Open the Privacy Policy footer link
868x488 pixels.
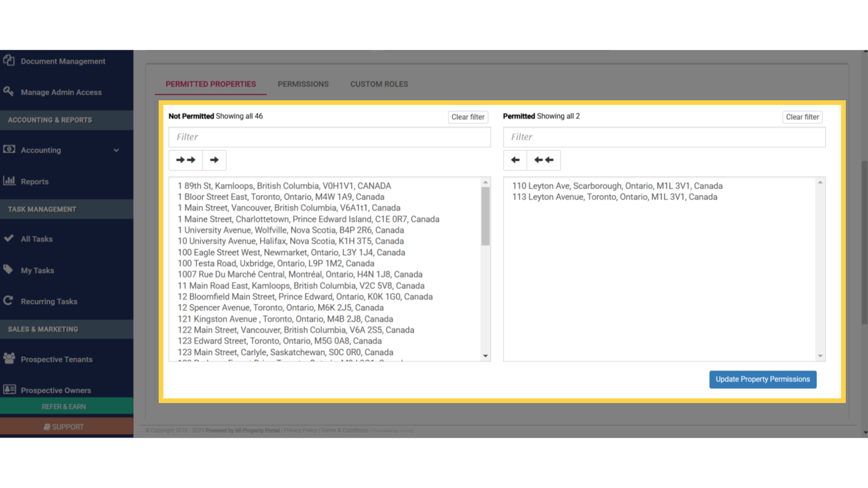tap(300, 431)
